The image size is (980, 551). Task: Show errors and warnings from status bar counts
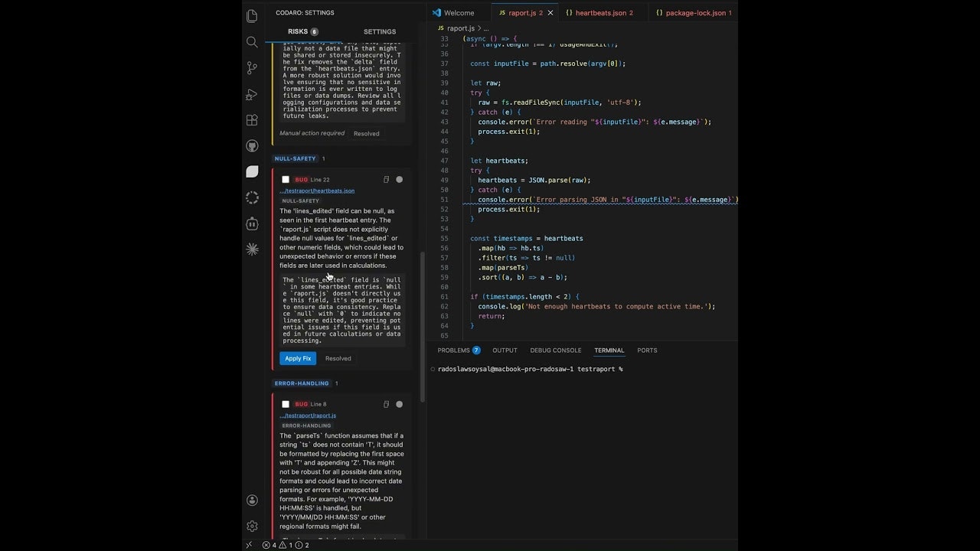tap(286, 545)
